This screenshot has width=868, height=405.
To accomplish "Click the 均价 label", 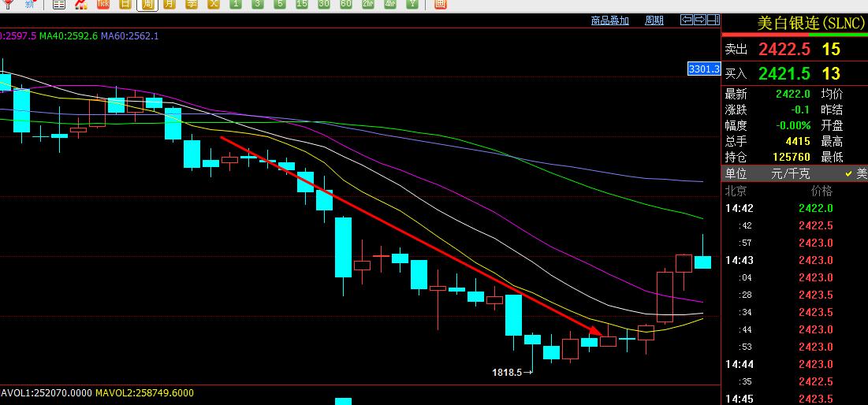I will [832, 94].
